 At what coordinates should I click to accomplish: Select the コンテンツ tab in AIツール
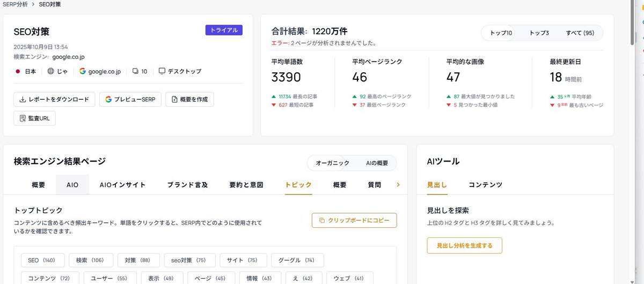486,184
